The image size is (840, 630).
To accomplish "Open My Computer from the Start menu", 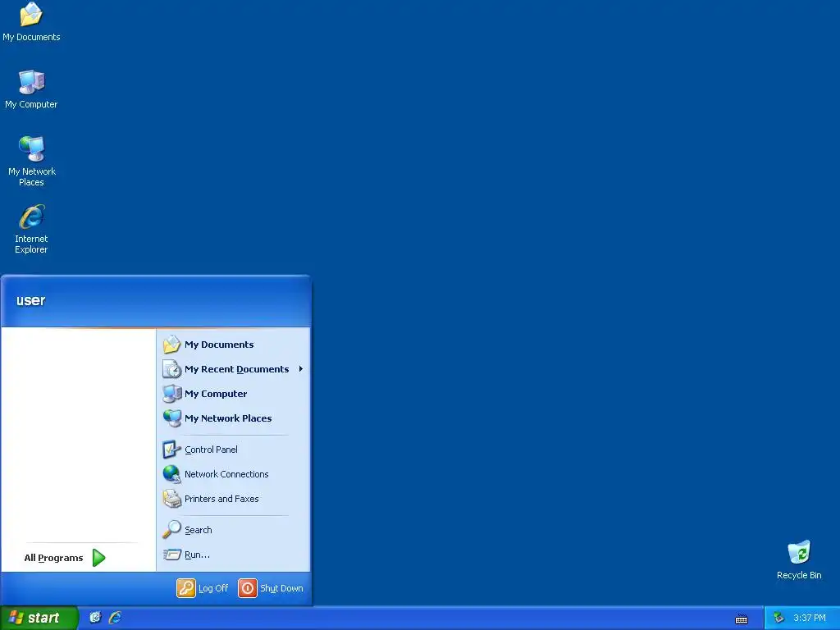I will (x=233, y=394).
